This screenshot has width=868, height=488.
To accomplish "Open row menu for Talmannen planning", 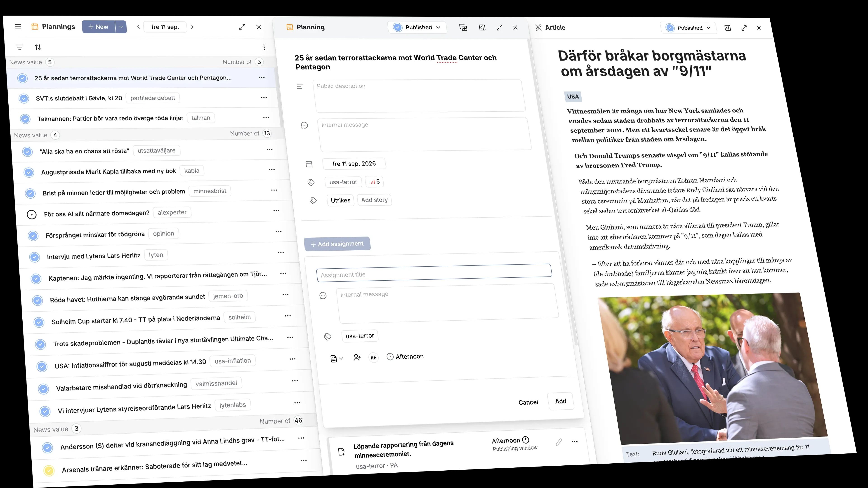I will click(x=266, y=117).
